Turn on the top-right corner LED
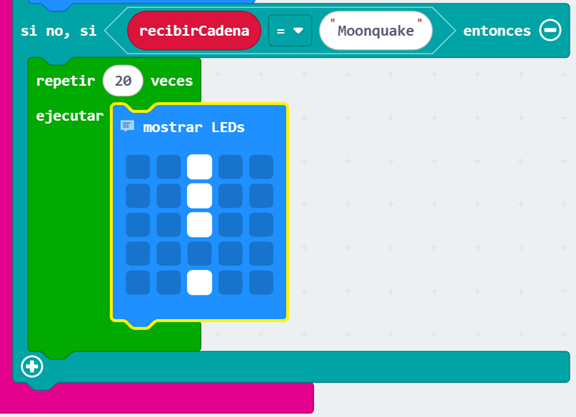Viewport: 576px width, 417px height. 261,167
